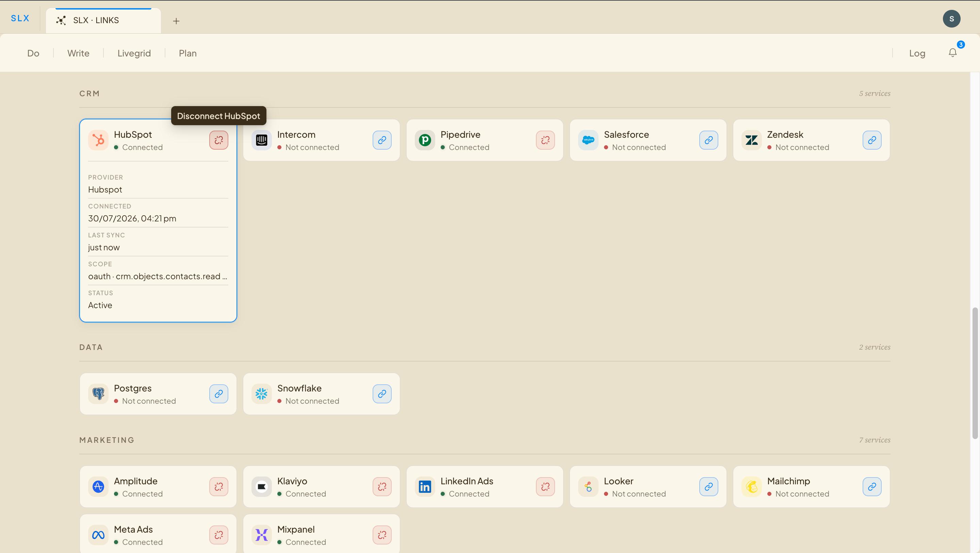This screenshot has height=553, width=980.
Task: Click the Looker logo icon
Action: 588,486
